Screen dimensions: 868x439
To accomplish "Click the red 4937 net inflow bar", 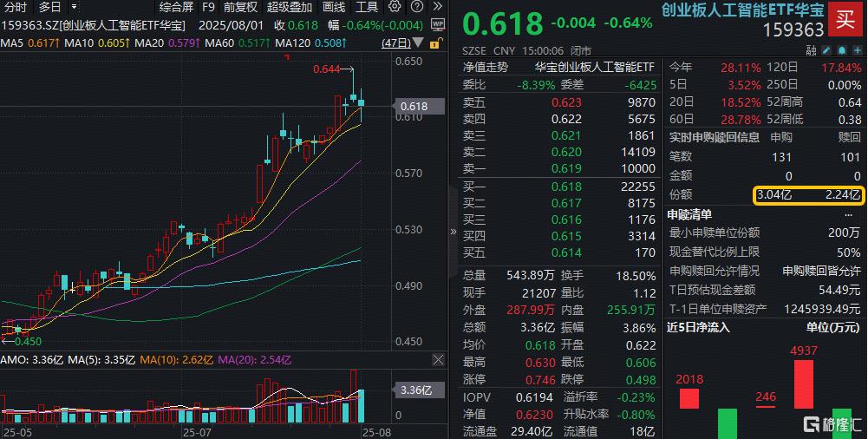I will click(804, 384).
